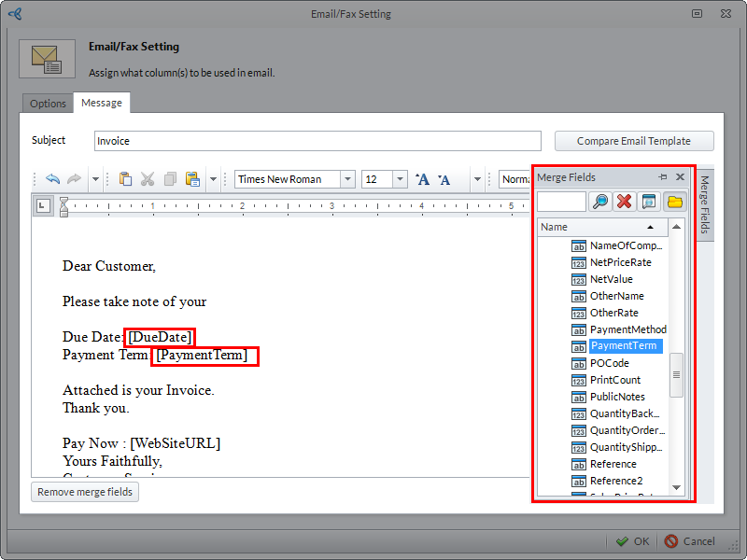
Task: Click the Shrink Font icon
Action: pyautogui.click(x=444, y=179)
